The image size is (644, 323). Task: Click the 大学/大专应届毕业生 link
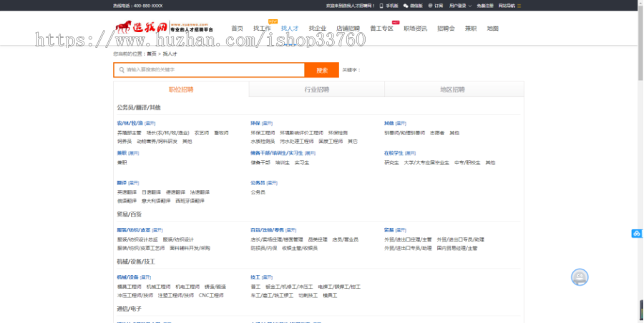(x=426, y=163)
